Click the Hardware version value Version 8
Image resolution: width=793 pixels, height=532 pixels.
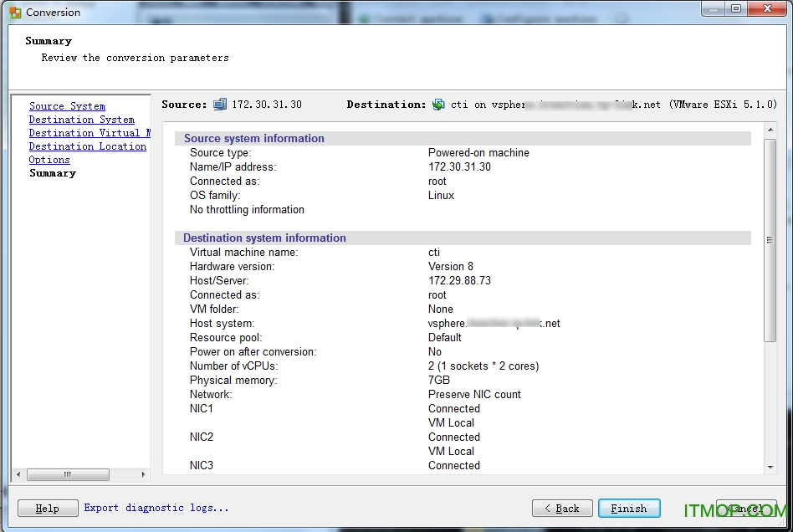pos(451,266)
